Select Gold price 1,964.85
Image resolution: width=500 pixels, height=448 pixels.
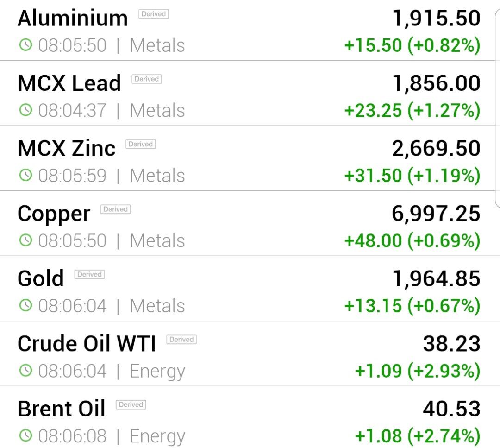436,279
